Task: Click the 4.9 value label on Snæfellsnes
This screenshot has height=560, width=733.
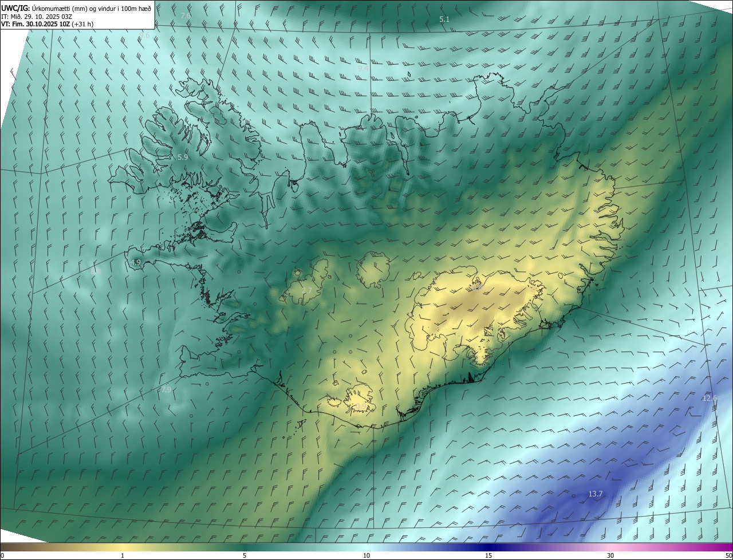Action: click(136, 262)
